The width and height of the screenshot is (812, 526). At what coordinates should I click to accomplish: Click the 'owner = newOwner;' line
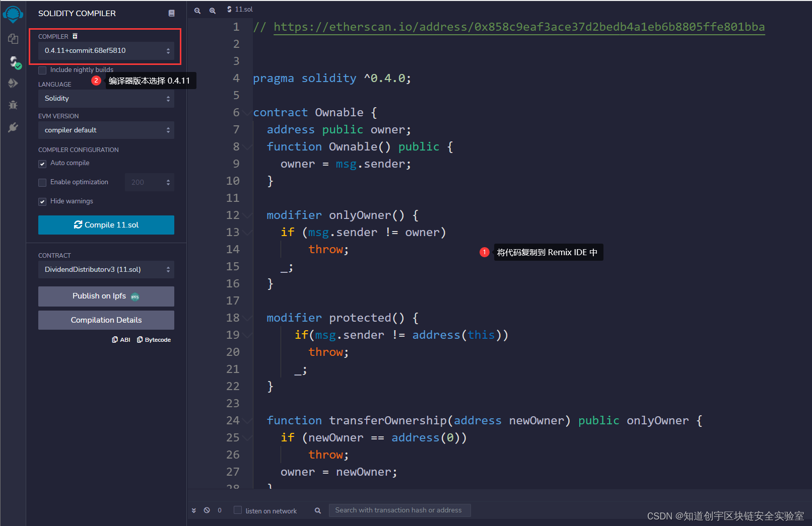[339, 472]
